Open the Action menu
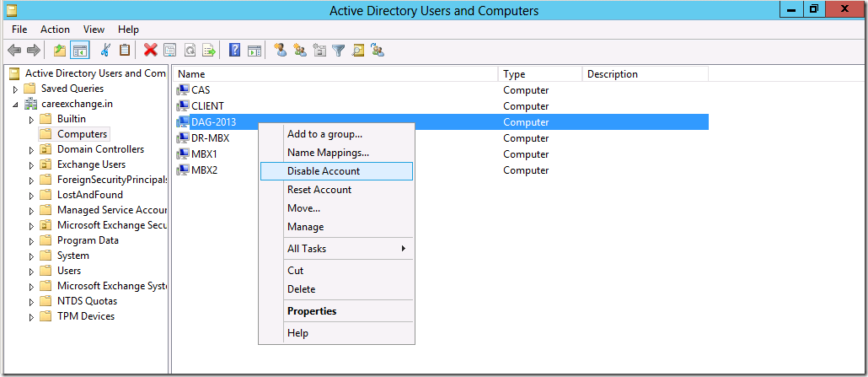The image size is (868, 377). point(55,30)
